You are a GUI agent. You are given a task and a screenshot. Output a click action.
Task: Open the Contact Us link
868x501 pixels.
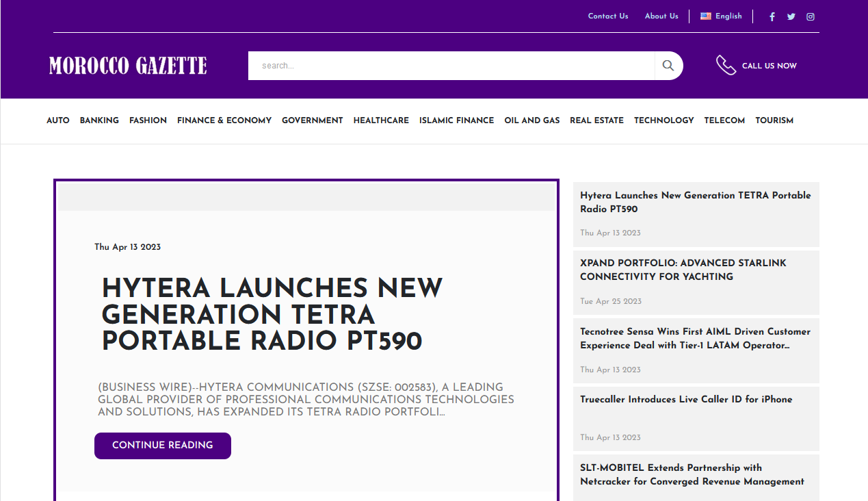pos(608,16)
